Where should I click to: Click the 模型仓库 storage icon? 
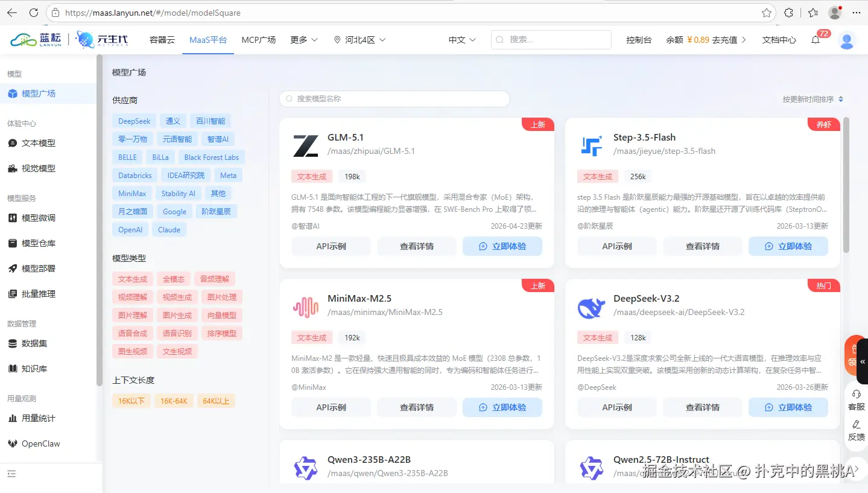tap(12, 243)
